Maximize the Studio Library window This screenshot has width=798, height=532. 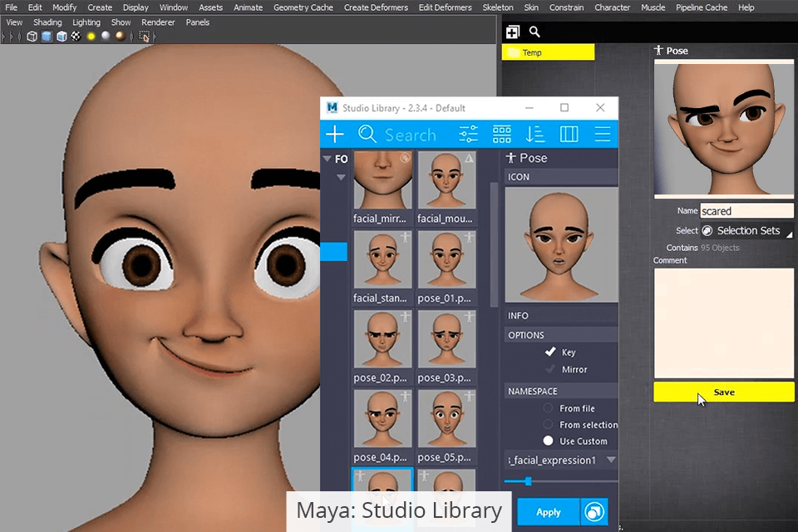click(x=564, y=107)
